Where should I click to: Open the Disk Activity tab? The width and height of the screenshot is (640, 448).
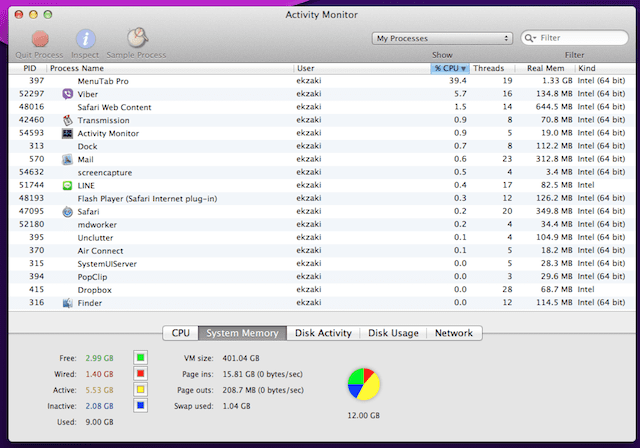pyautogui.click(x=323, y=333)
